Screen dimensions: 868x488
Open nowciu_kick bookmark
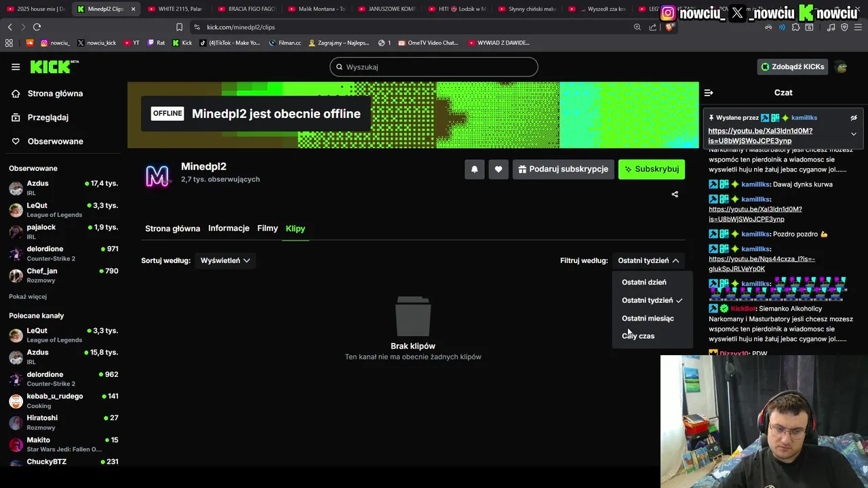pos(96,43)
